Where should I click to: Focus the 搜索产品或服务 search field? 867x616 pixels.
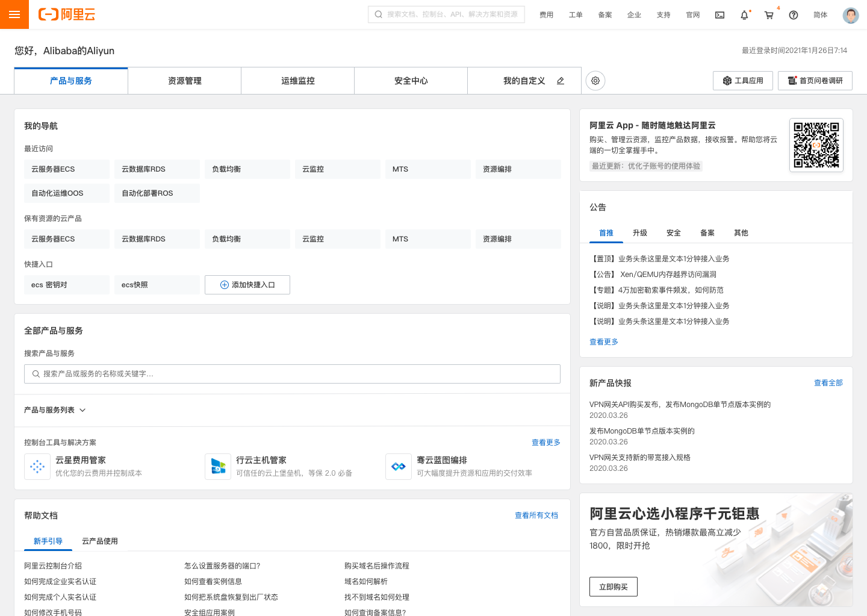point(292,374)
